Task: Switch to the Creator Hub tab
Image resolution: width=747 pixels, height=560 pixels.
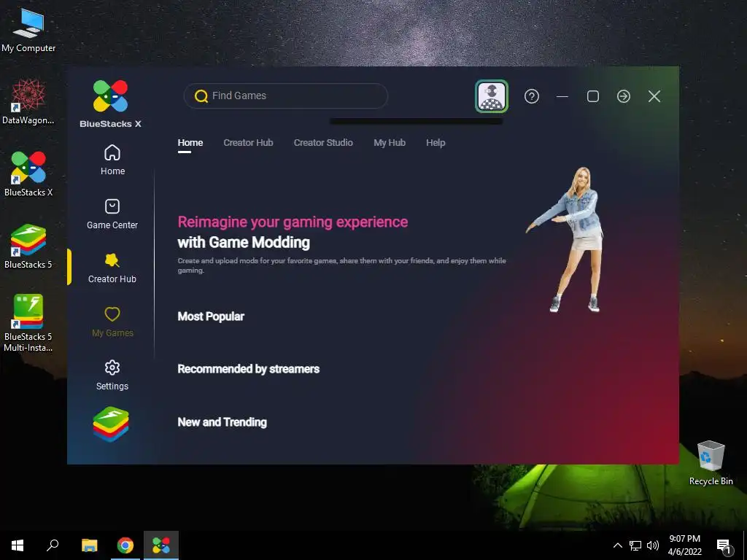Action: [x=248, y=143]
